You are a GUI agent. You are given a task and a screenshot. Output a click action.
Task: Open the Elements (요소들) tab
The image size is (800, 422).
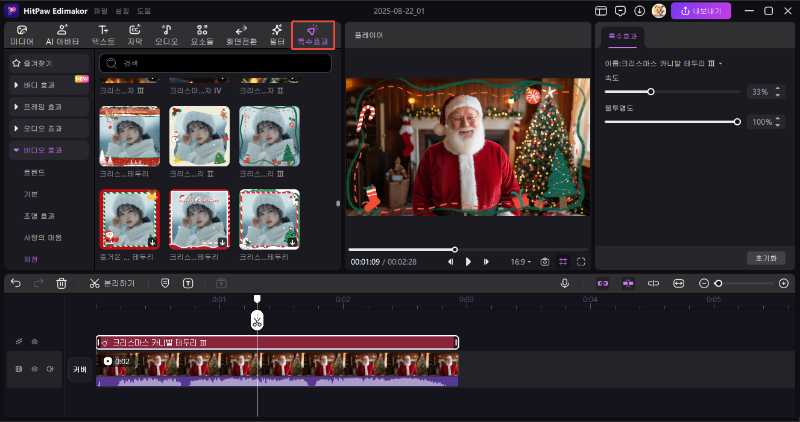point(202,35)
